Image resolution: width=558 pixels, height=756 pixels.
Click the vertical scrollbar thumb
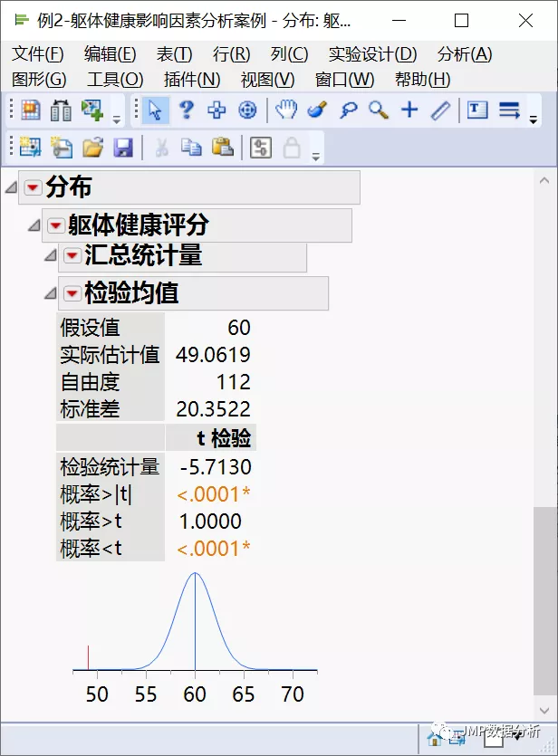[544, 601]
